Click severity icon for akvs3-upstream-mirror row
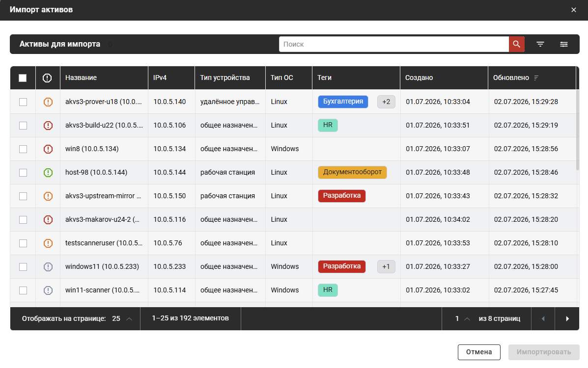 pyautogui.click(x=48, y=196)
